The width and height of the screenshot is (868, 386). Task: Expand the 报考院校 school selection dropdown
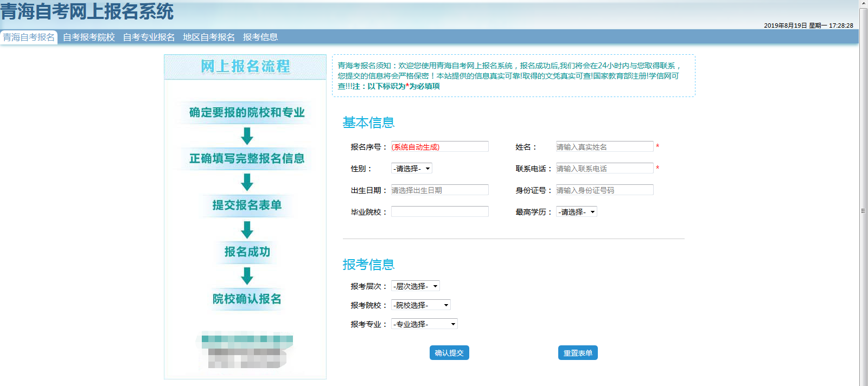point(421,305)
